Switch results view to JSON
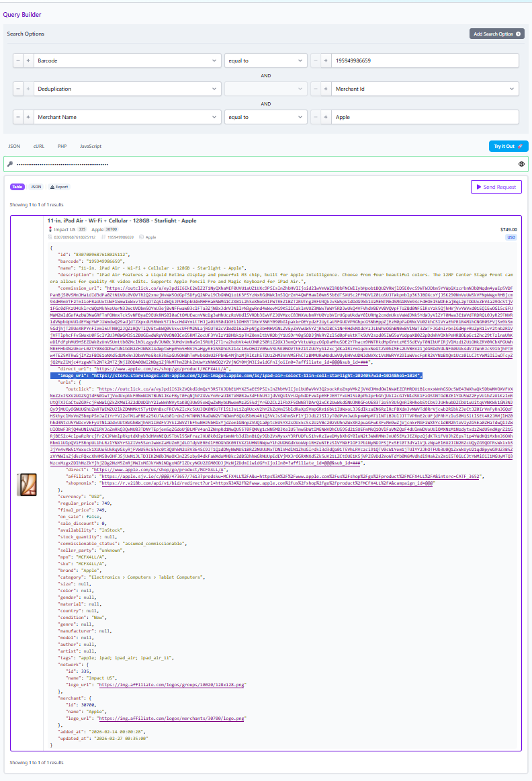The width and height of the screenshot is (532, 781). (36, 187)
